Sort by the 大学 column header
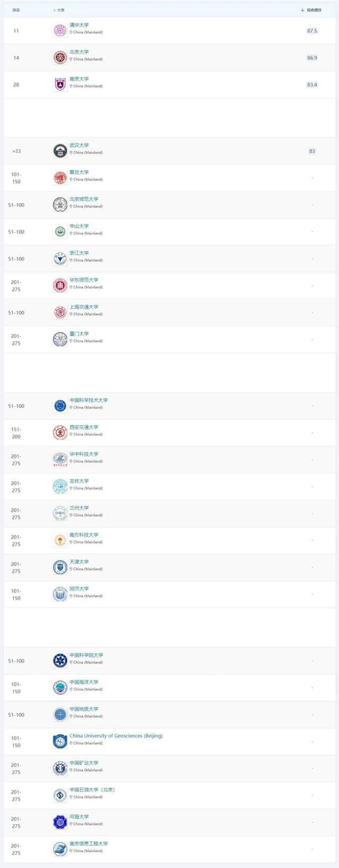Viewport: 339px width, 868px height. (59, 10)
